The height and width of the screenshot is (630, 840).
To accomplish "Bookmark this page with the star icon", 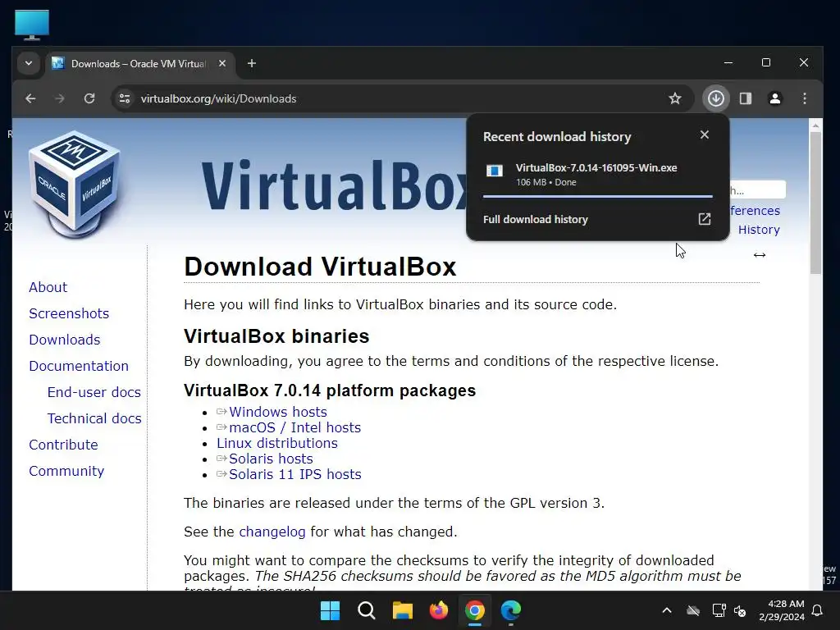I will tap(675, 98).
